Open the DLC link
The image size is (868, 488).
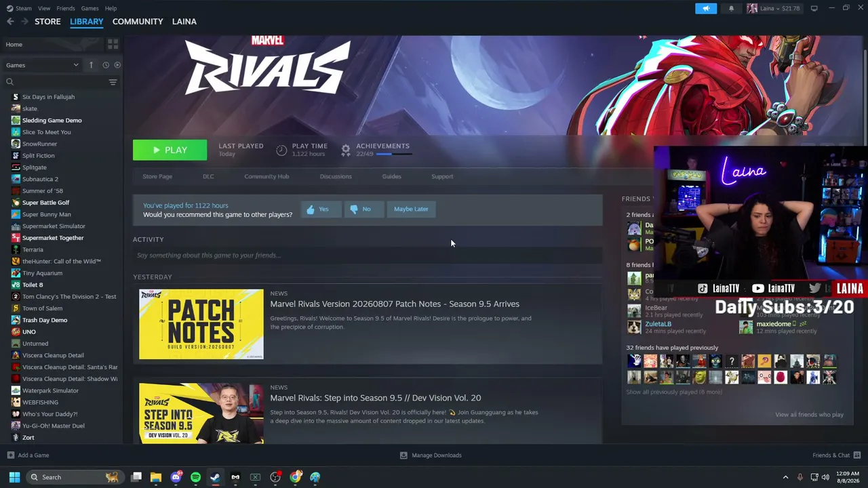click(208, 176)
